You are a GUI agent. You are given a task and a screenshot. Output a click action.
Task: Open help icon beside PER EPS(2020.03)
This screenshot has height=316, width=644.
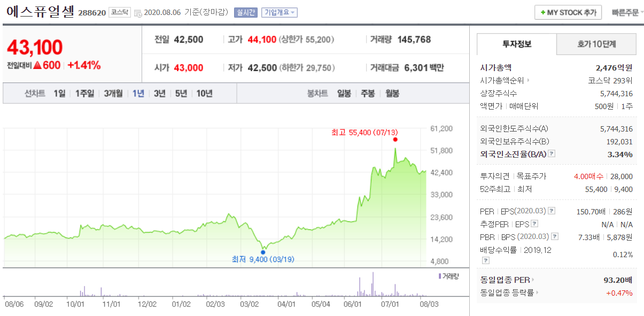552,211
